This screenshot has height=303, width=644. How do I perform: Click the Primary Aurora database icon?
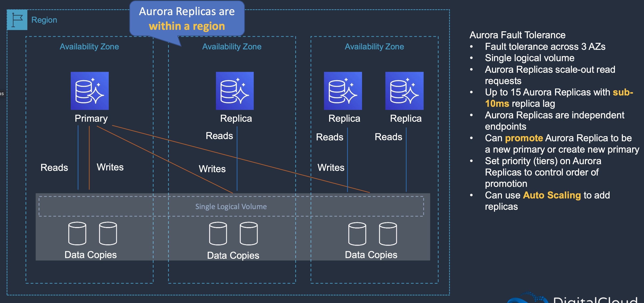click(x=89, y=91)
